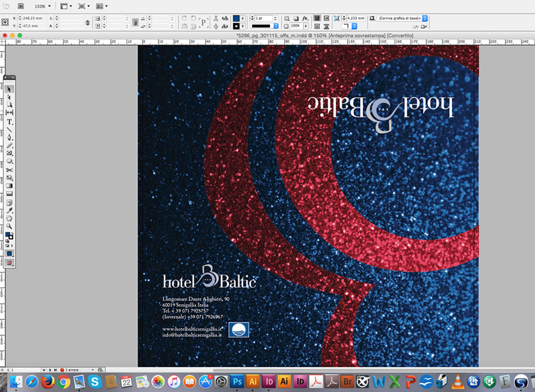
Task: Click the X position field
Action: 33,18
